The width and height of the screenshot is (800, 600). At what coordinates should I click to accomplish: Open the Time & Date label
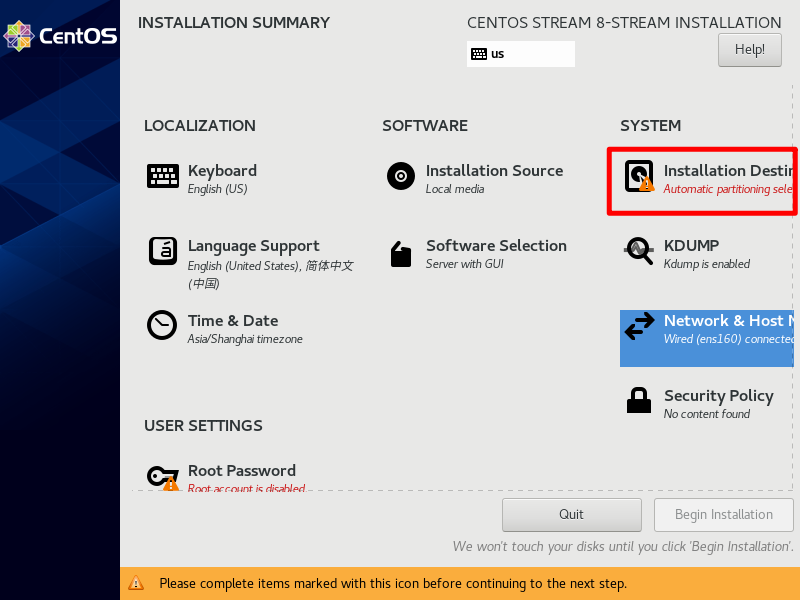[233, 320]
